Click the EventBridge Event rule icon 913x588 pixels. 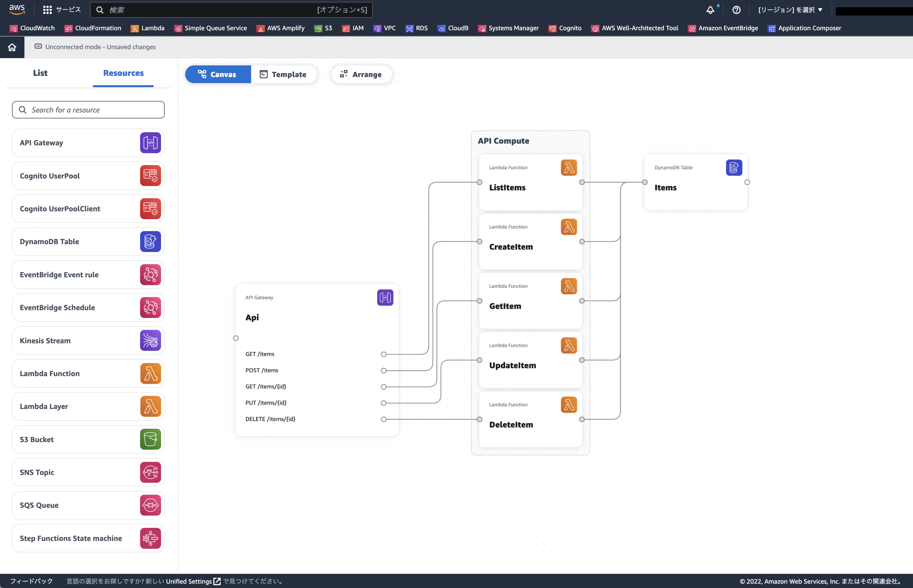(151, 275)
